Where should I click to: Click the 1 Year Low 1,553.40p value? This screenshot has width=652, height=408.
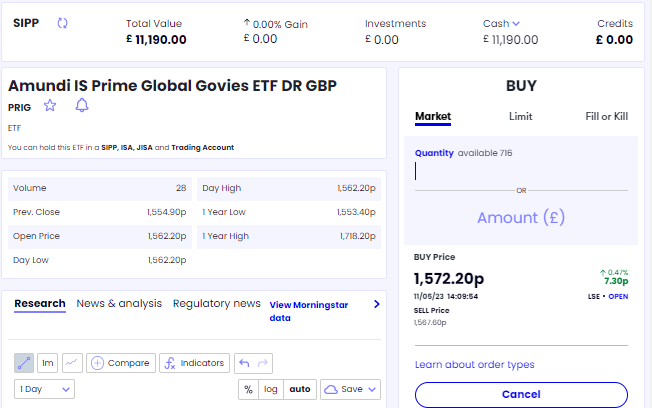tap(356, 212)
